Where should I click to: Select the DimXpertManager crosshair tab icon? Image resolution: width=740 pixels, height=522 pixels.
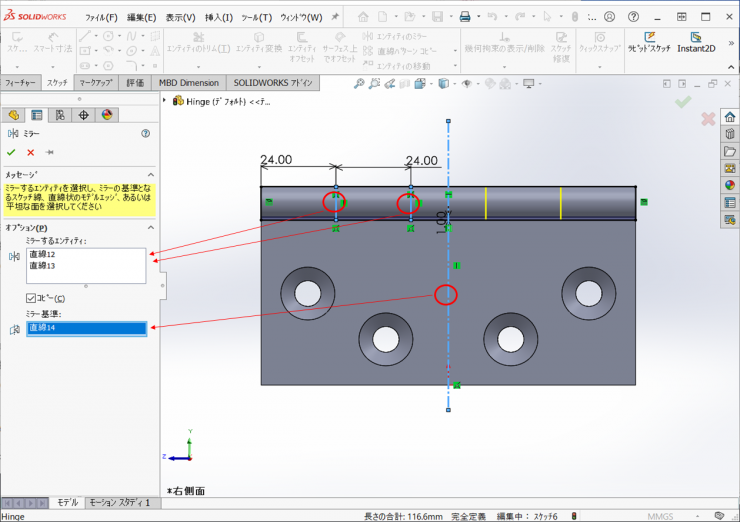pos(84,115)
